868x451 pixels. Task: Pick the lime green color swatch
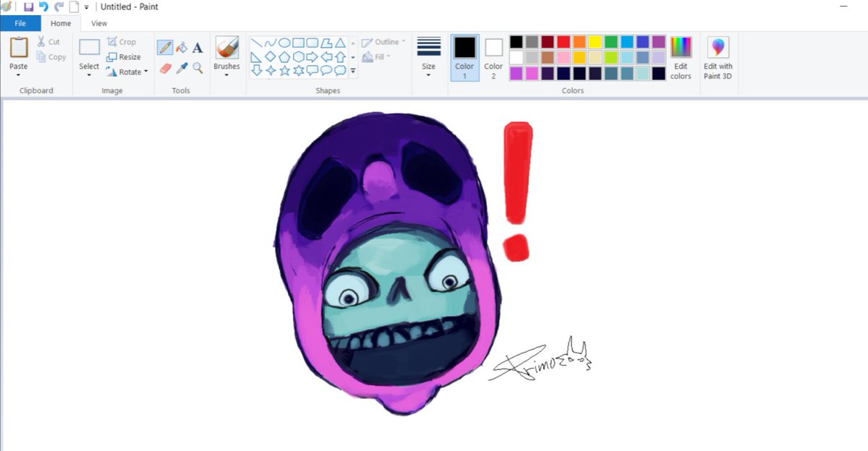click(x=611, y=57)
